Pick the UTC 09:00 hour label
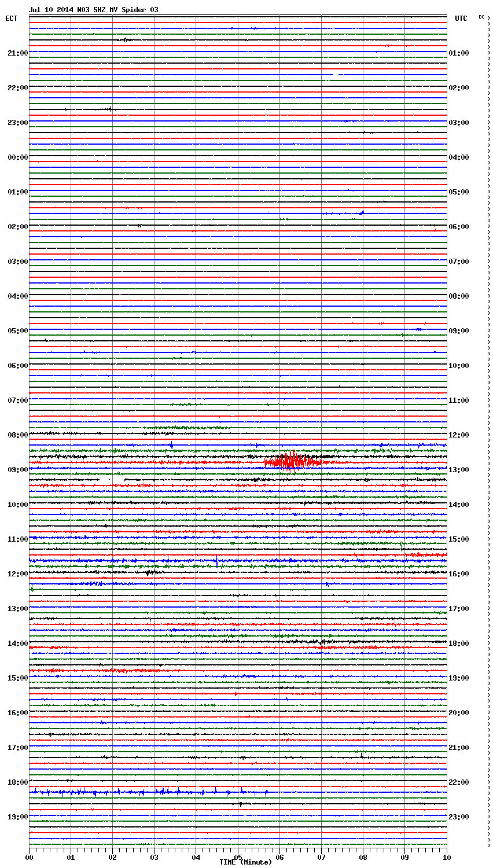 [459, 331]
